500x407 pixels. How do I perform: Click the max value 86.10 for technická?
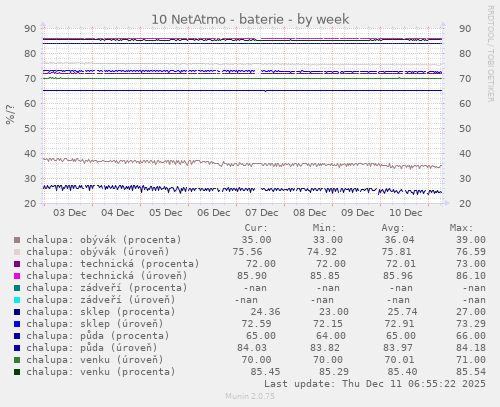pyautogui.click(x=471, y=276)
